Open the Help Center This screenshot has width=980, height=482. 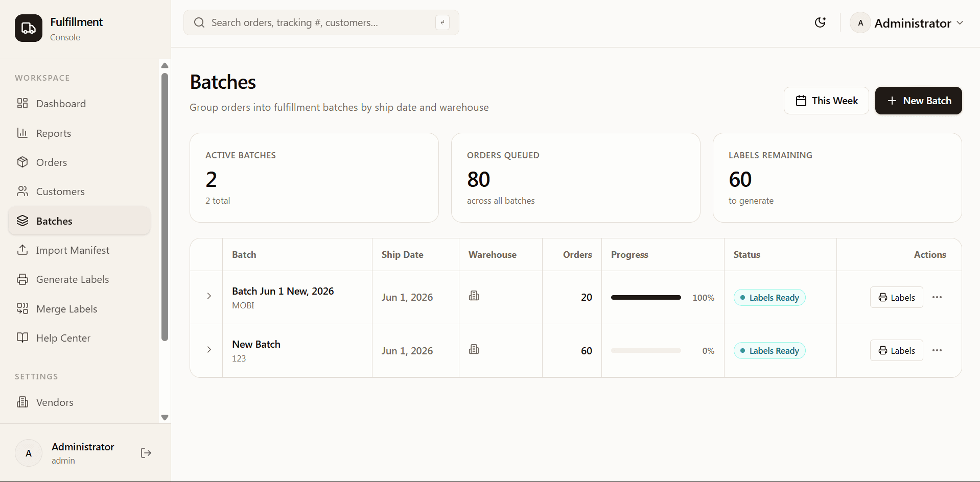coord(79,338)
